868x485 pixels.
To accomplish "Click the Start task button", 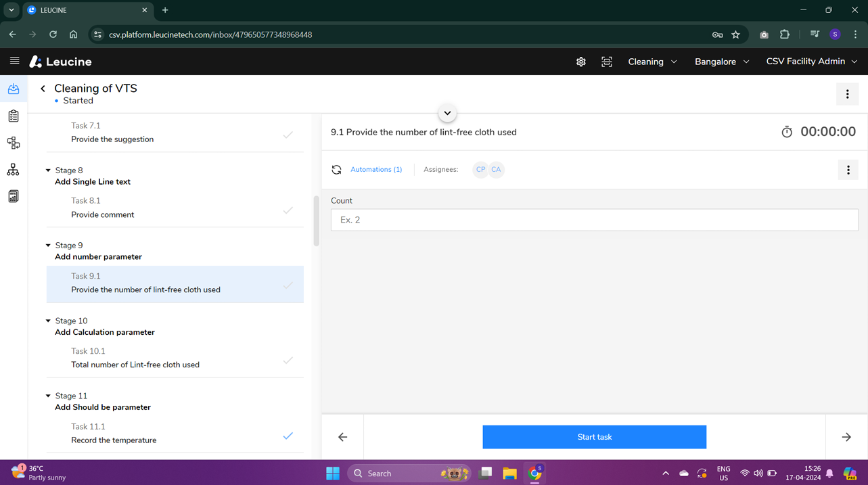I will click(594, 437).
